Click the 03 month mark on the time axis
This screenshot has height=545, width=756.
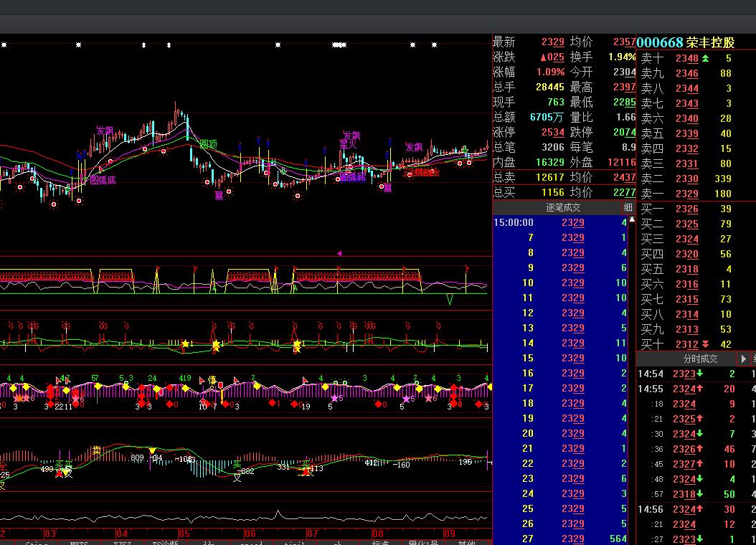pyautogui.click(x=49, y=534)
